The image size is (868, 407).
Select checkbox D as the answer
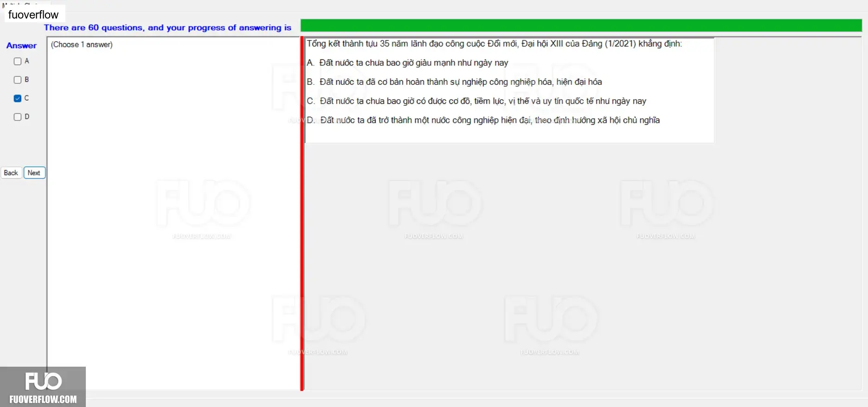[18, 117]
